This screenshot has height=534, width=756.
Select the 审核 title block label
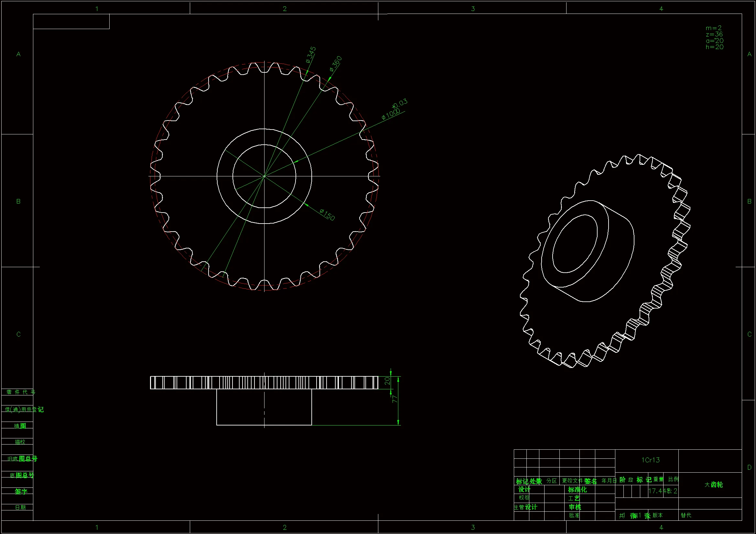575,507
